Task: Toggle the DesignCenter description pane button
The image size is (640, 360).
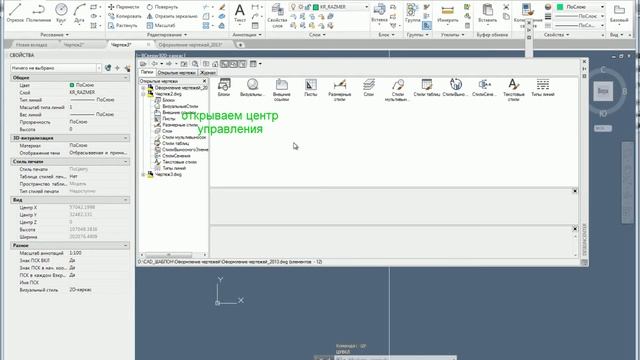Action: tap(242, 64)
